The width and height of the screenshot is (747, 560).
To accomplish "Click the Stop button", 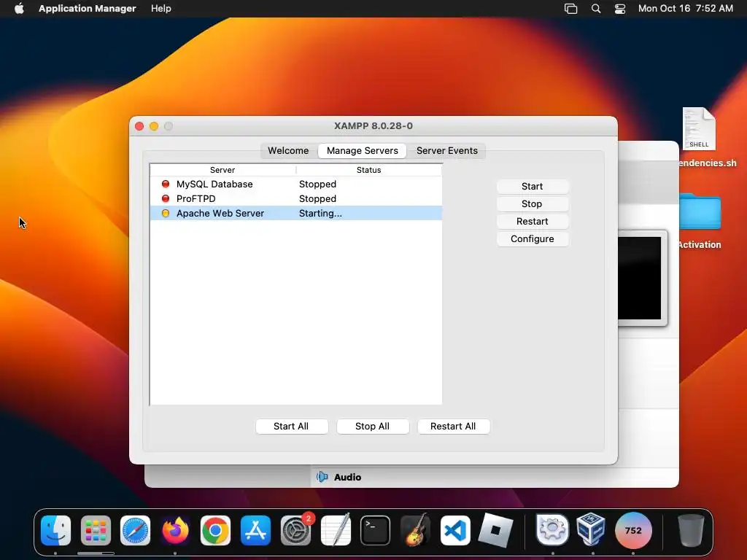I will click(x=532, y=204).
